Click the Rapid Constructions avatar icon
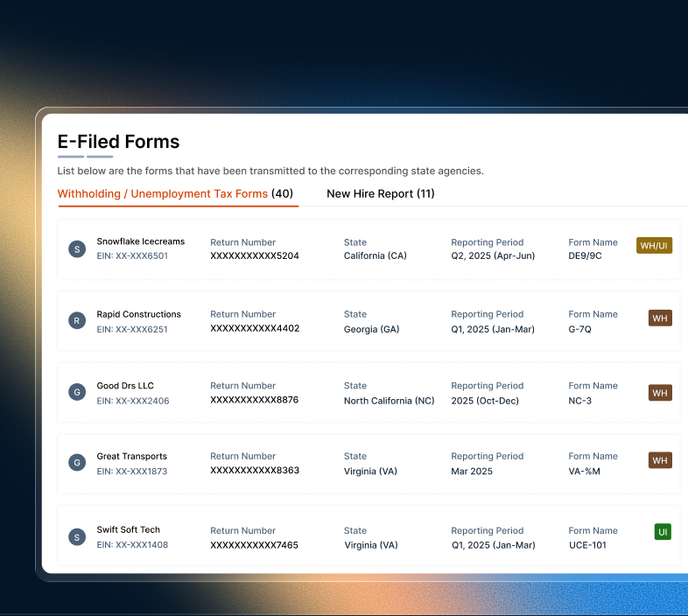The height and width of the screenshot is (616, 688). click(x=77, y=321)
